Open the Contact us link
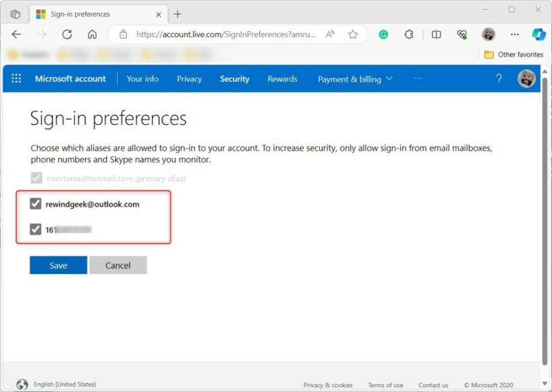Screen dimensions: 552x392 (x=433, y=385)
